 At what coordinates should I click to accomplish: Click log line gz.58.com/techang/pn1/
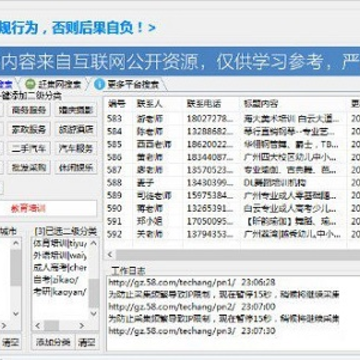(x=192, y=282)
